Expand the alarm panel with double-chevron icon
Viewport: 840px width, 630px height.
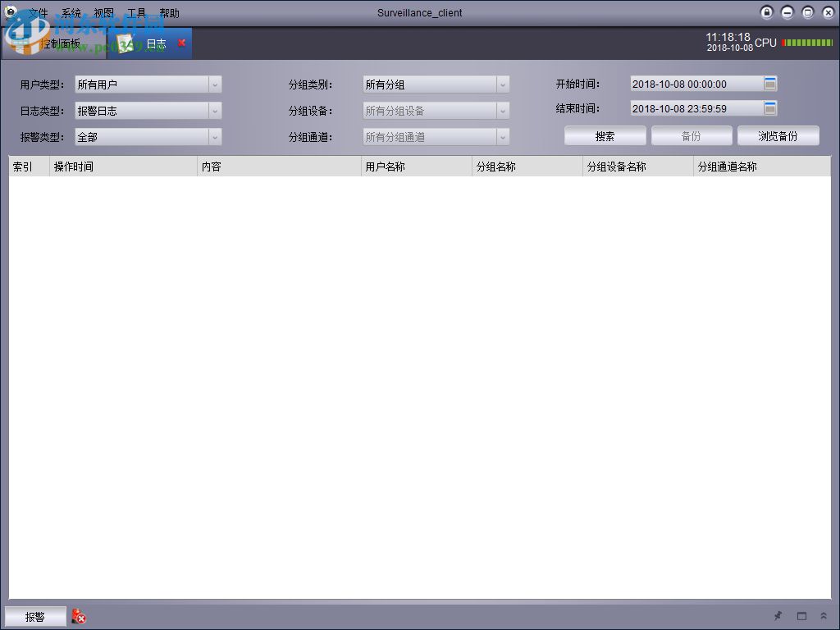(824, 616)
